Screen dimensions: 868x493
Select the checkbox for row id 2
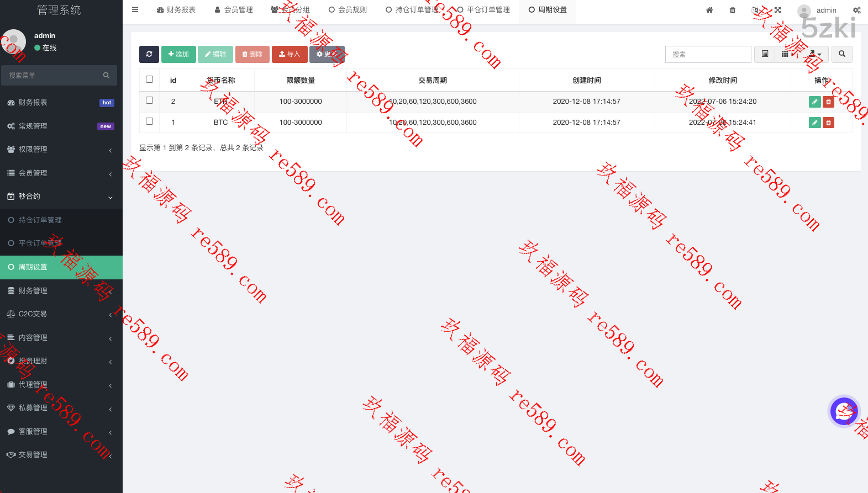pos(149,100)
